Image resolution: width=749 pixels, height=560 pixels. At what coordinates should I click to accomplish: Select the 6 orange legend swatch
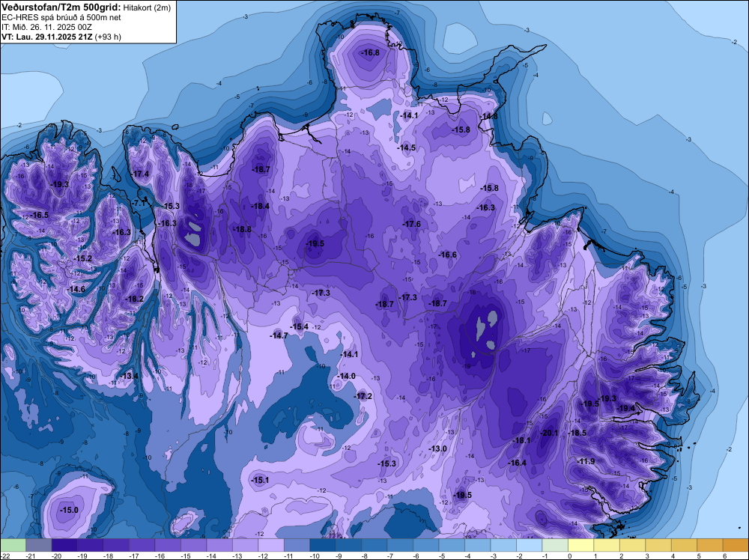(x=736, y=546)
